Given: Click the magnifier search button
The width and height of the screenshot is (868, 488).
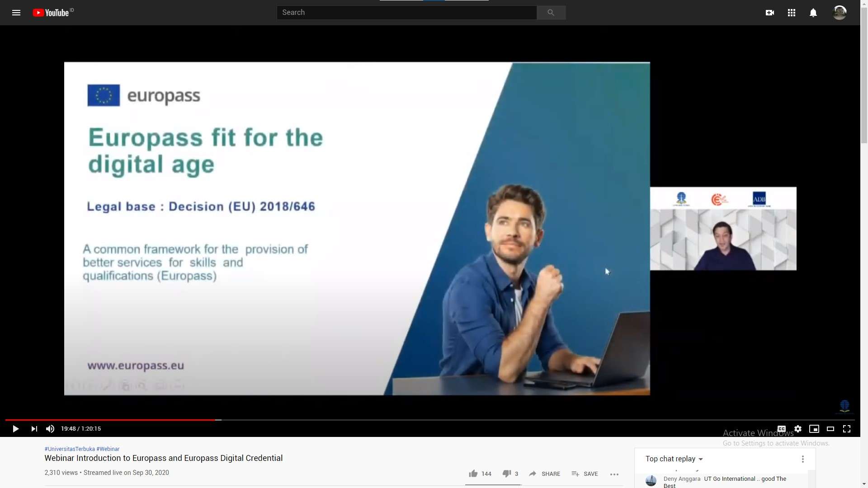Looking at the screenshot, I should pos(551,13).
